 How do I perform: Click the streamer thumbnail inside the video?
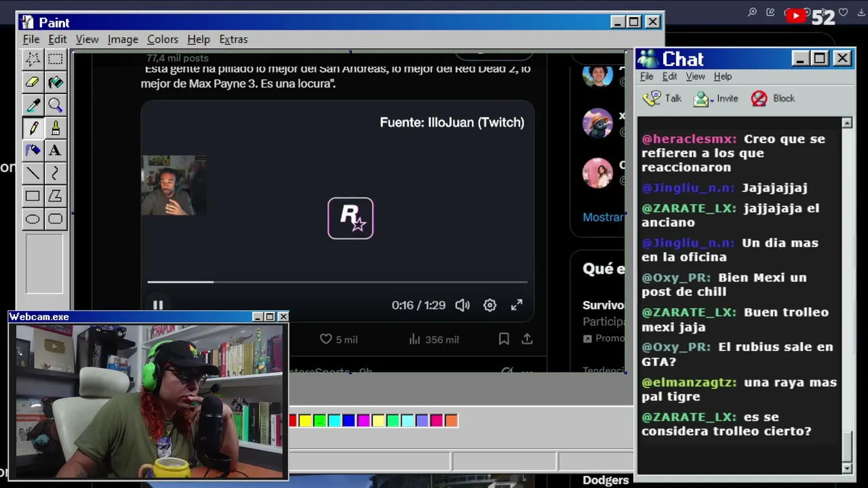click(174, 185)
